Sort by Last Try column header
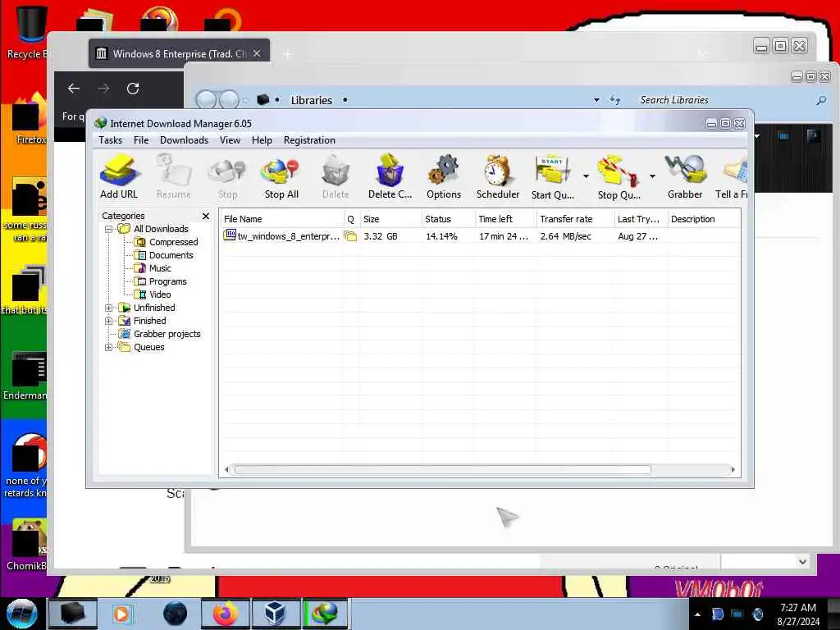 coord(641,219)
